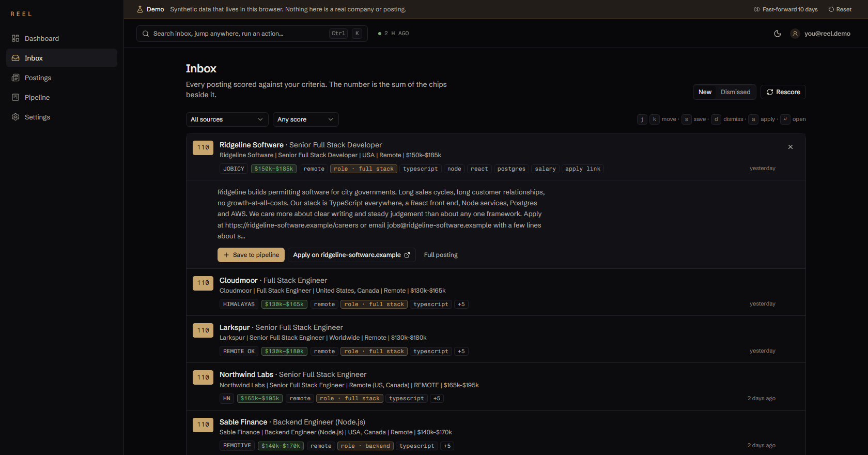The height and width of the screenshot is (455, 868).
Task: Click Apply on ridgeline-software.example
Action: 352,255
